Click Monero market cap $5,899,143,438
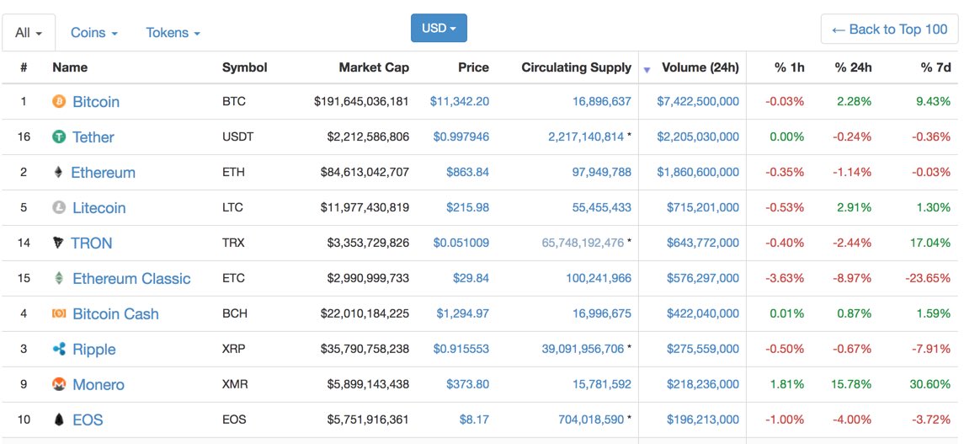The image size is (980, 444). (x=368, y=384)
